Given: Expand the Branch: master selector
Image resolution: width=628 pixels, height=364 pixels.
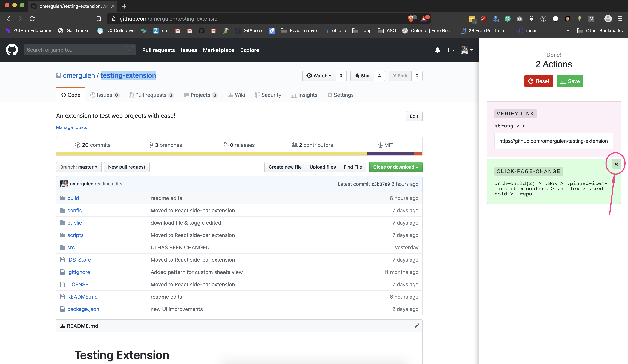Looking at the screenshot, I should tap(79, 167).
